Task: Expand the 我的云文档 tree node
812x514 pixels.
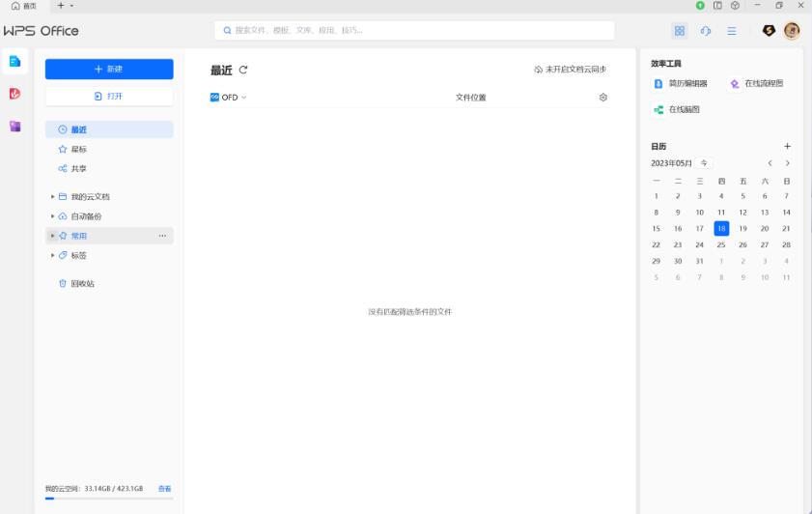Action: [x=53, y=197]
